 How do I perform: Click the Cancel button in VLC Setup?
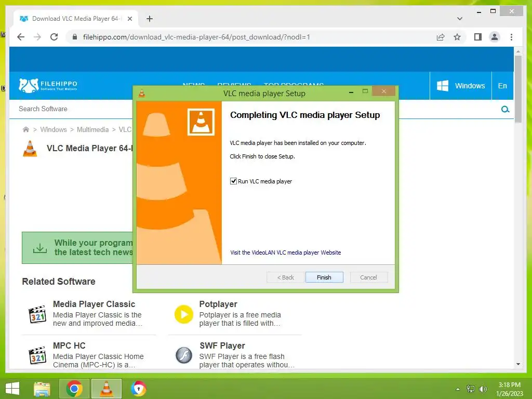[368, 277]
